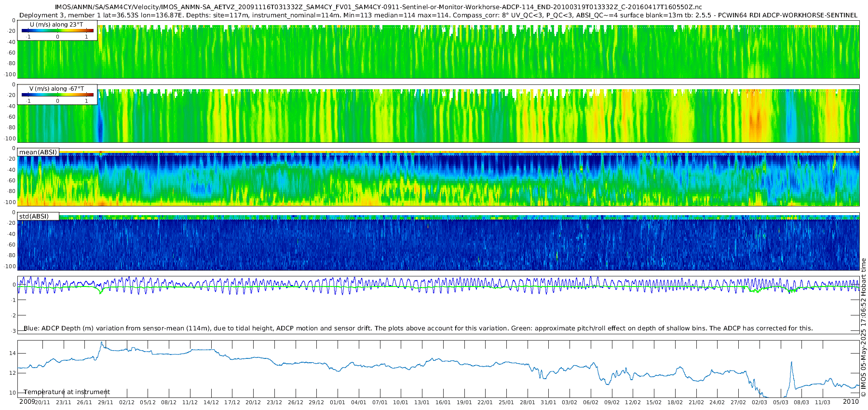Click the 28/01 date tick label
Image resolution: width=868 pixels, height=410 pixels.
[528, 402]
